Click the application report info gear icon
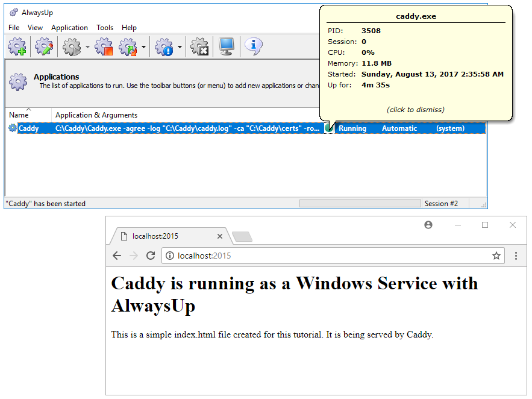Viewport: 532px width, 399px height. (164, 47)
